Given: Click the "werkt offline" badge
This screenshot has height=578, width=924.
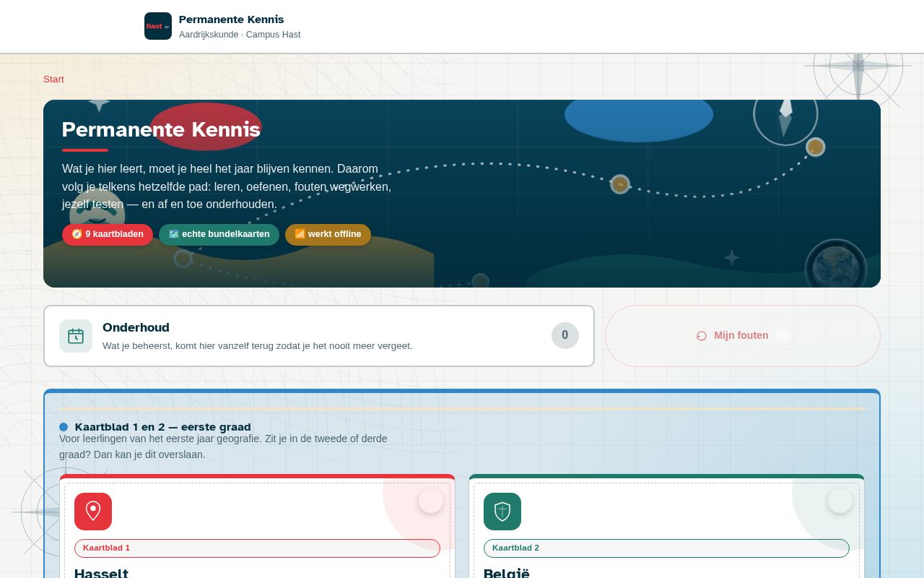Looking at the screenshot, I should pyautogui.click(x=328, y=235).
